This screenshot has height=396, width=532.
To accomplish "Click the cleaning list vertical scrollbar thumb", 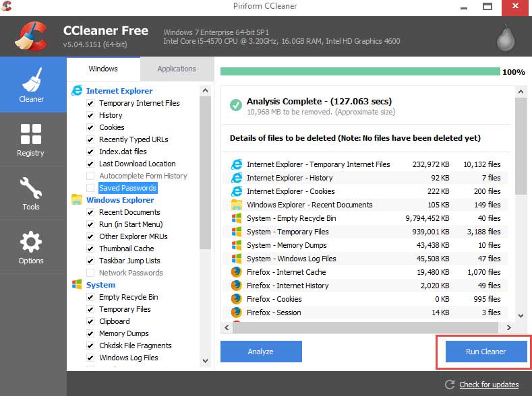I will [x=205, y=173].
